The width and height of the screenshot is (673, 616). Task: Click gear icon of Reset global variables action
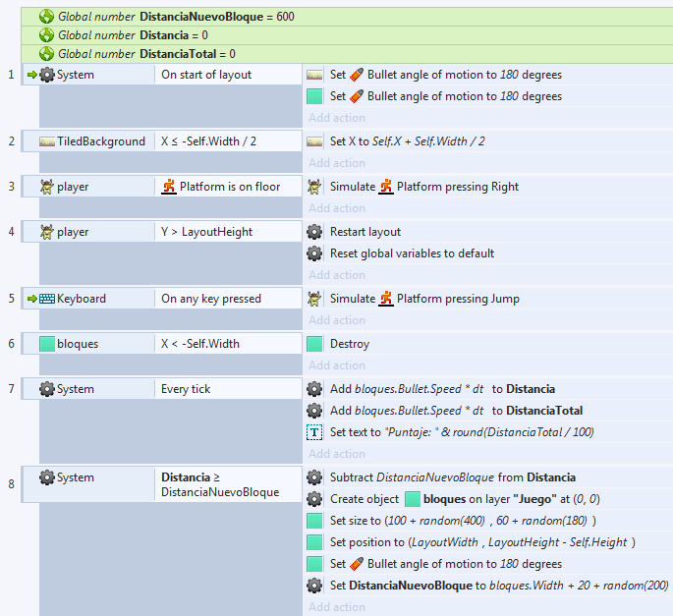314,253
